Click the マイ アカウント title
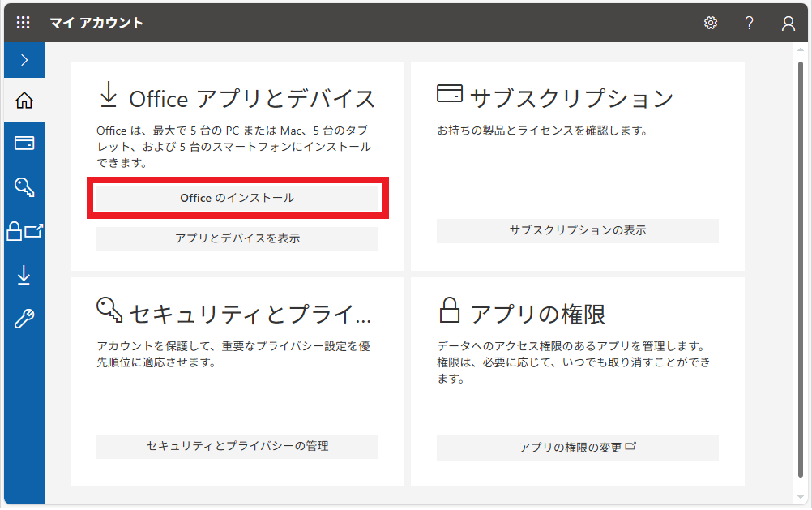Image resolution: width=812 pixels, height=510 pixels. (96, 23)
